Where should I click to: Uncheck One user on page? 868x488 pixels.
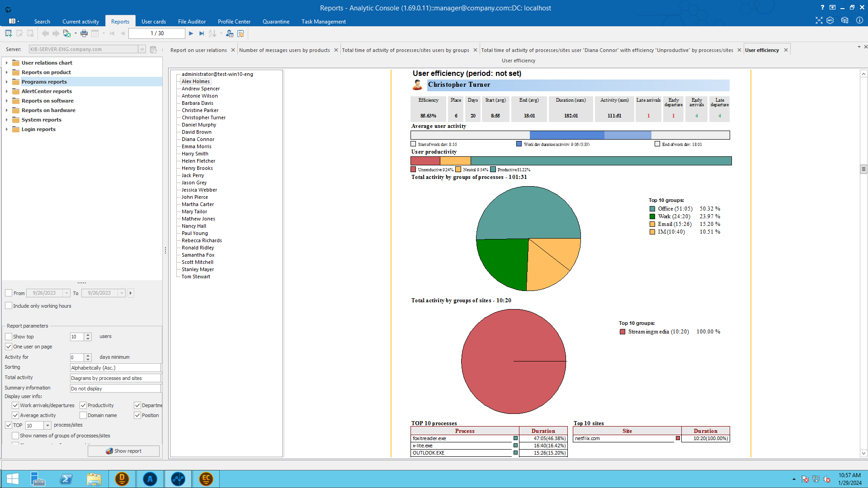tap(9, 347)
